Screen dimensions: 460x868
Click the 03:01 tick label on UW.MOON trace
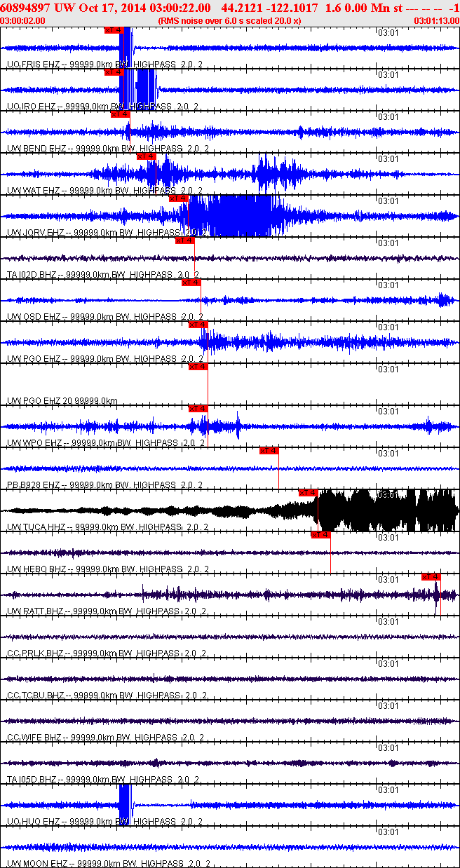click(388, 832)
